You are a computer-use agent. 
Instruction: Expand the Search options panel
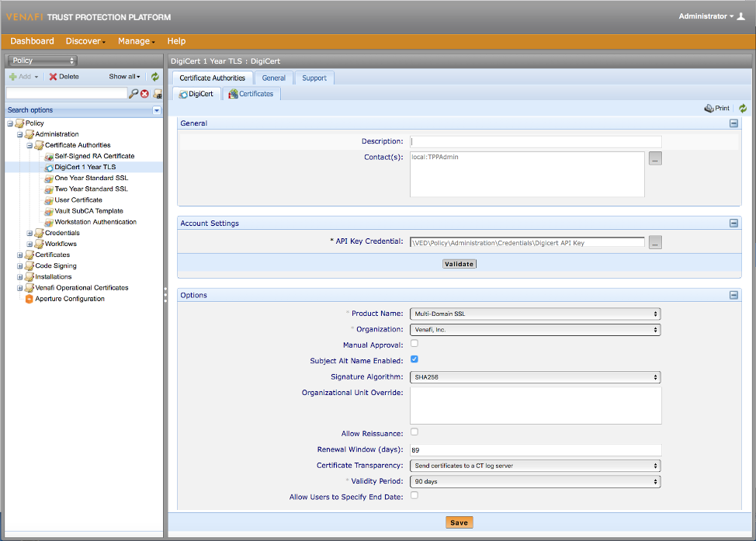point(157,110)
